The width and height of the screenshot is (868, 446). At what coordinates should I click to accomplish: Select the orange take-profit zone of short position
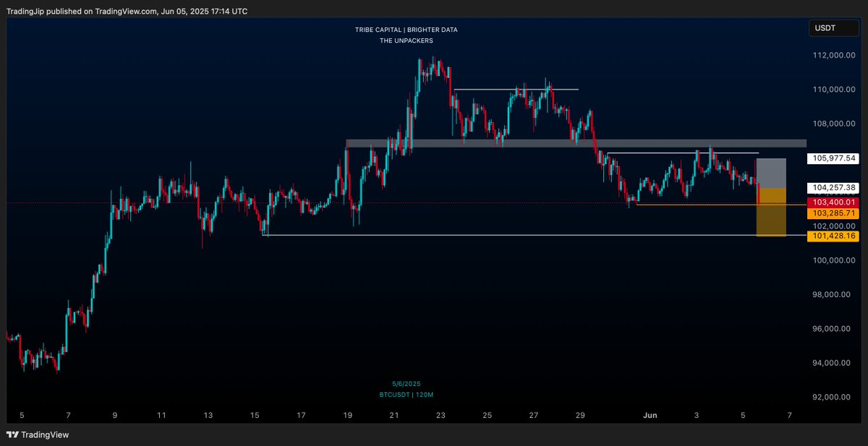click(x=771, y=213)
